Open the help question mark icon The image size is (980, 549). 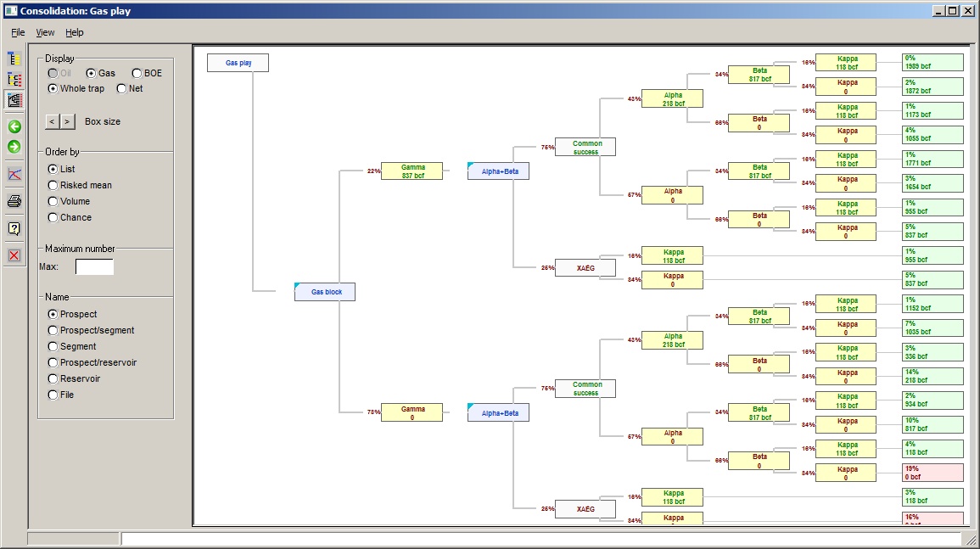14,228
